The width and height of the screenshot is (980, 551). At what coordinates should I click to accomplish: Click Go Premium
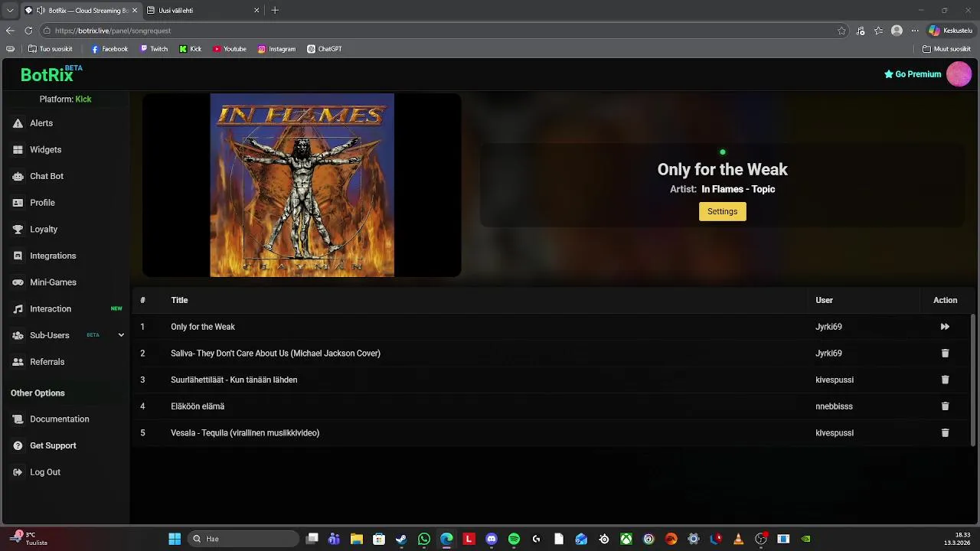(x=913, y=74)
